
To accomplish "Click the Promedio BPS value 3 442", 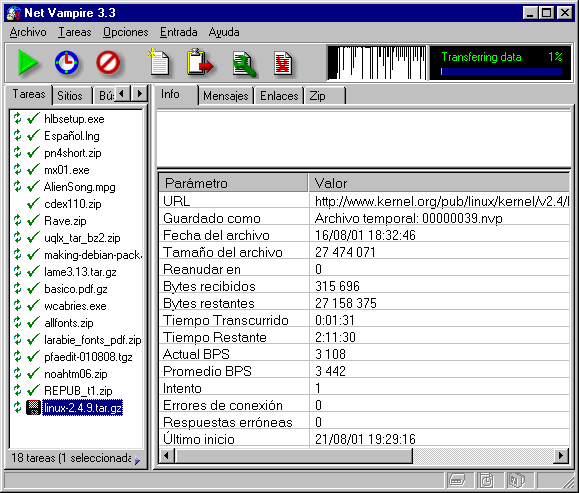I will tap(330, 371).
